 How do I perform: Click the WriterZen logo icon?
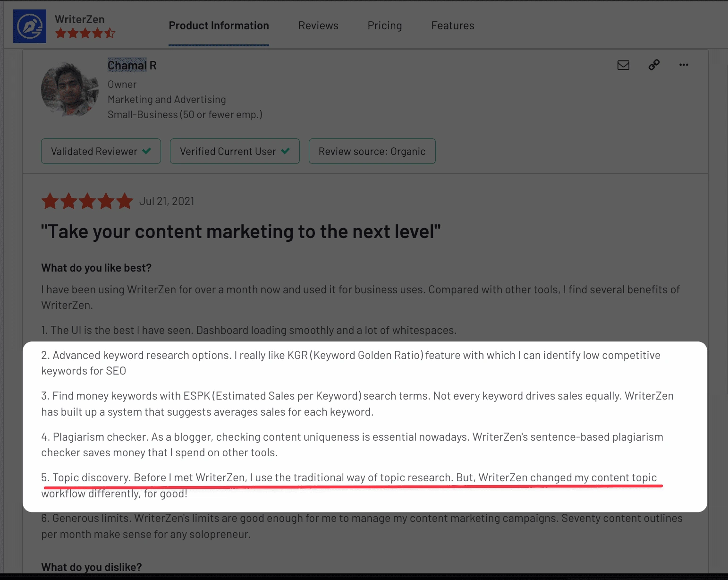point(30,26)
